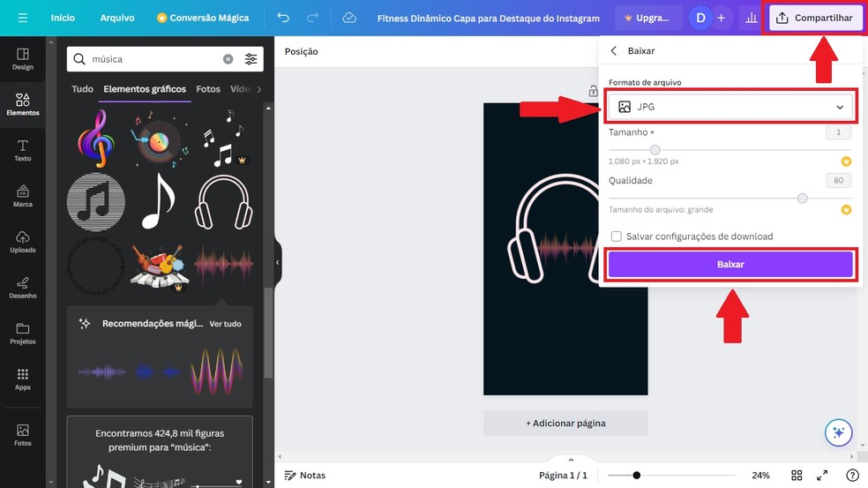Select the white music notes element
This screenshot has width=868, height=488.
coord(223,139)
